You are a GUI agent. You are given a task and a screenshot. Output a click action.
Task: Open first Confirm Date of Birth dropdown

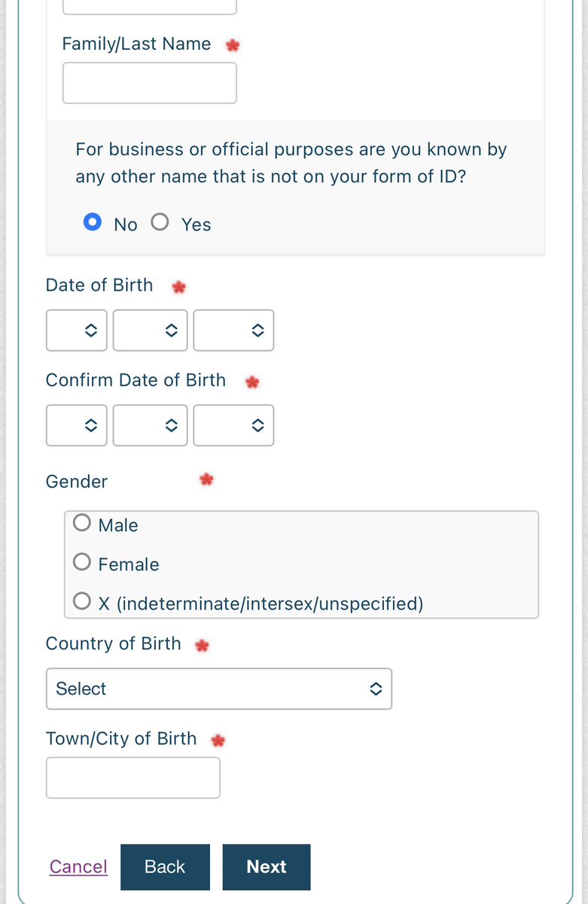[76, 426]
